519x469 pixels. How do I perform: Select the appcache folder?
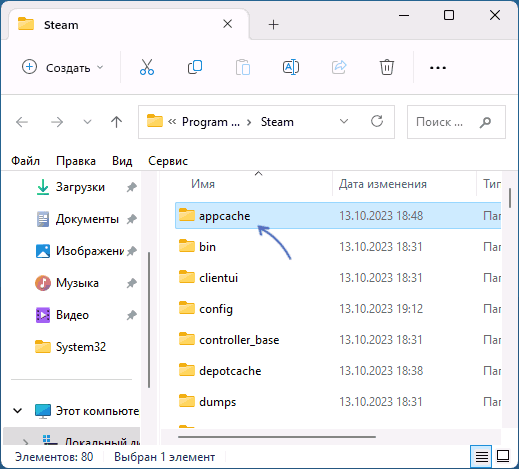click(x=338, y=216)
